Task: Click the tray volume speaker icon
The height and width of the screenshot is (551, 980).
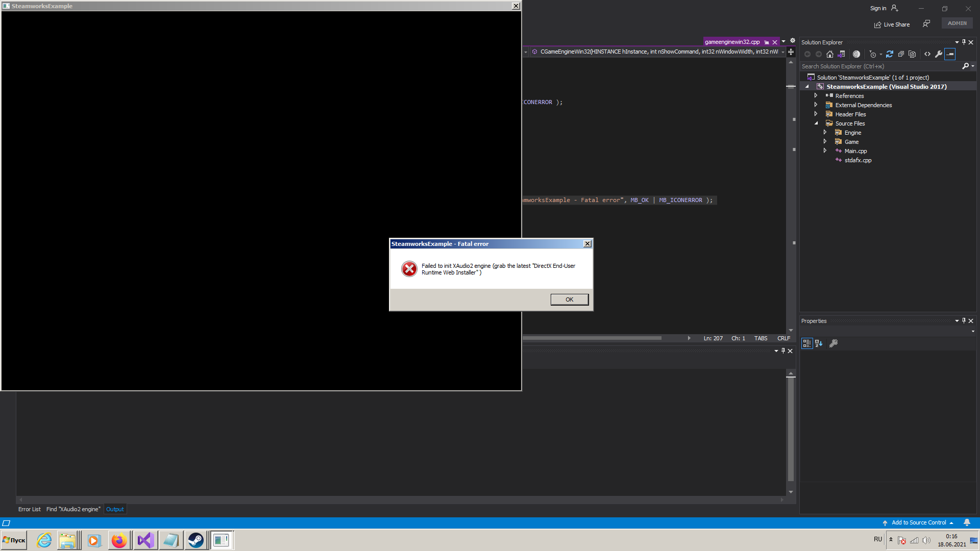Action: tap(926, 540)
